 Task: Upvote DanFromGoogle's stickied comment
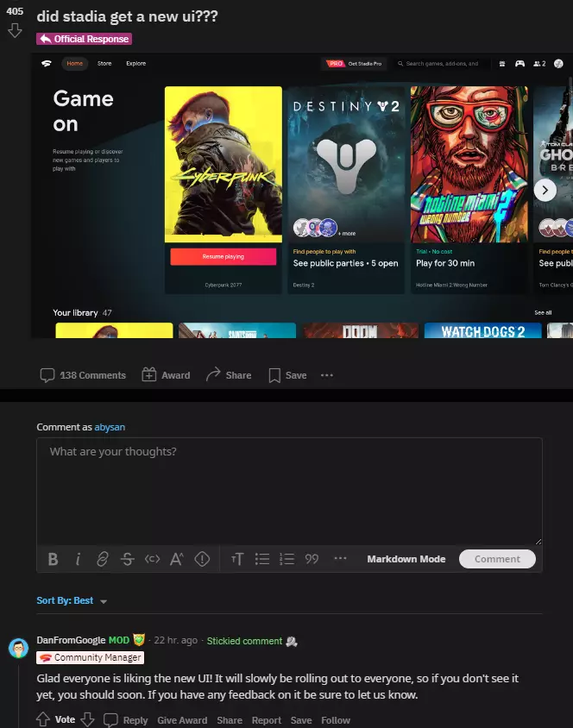pyautogui.click(x=43, y=719)
